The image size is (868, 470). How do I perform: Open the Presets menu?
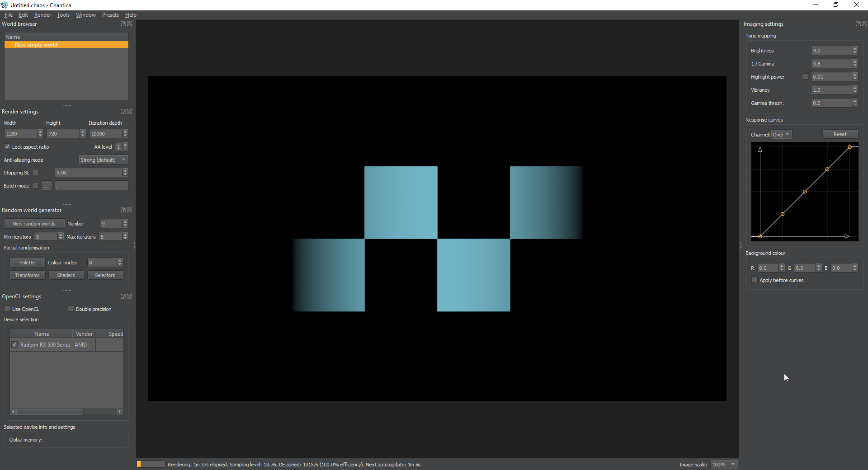(x=110, y=15)
